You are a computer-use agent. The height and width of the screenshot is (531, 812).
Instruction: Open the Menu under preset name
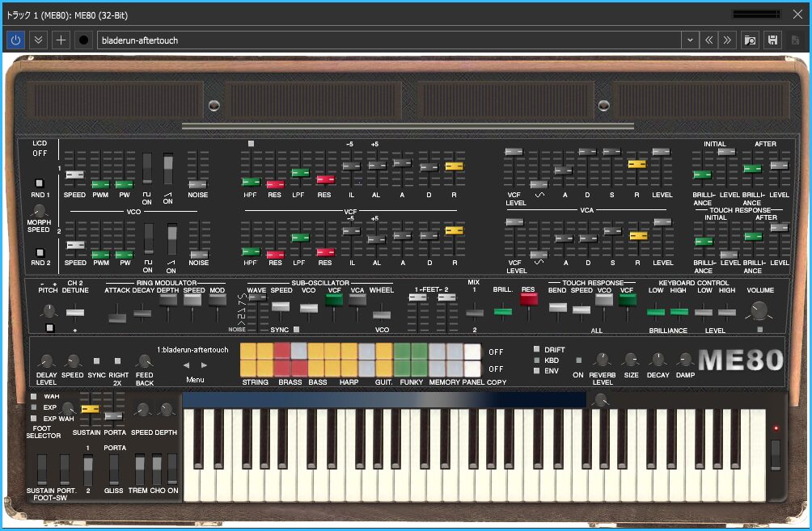coord(195,379)
